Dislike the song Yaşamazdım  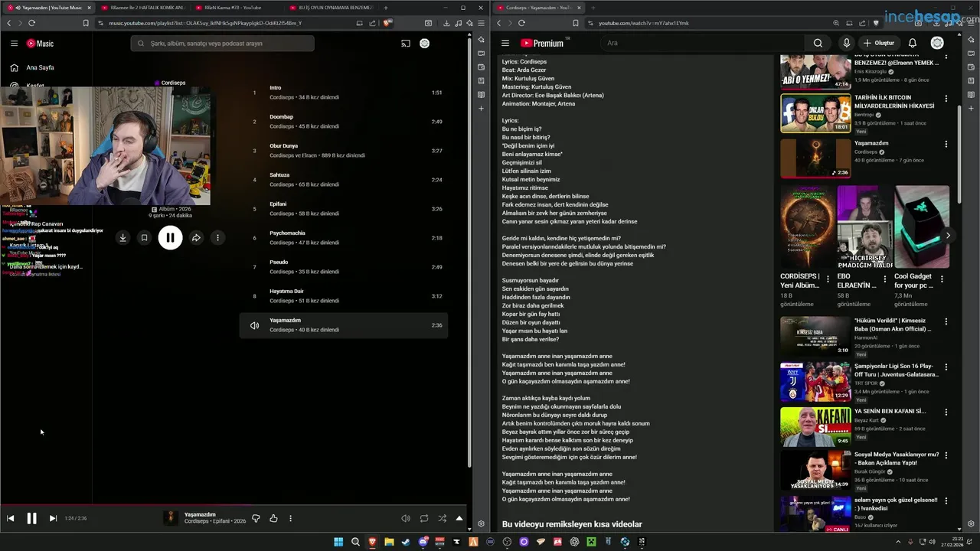256,518
